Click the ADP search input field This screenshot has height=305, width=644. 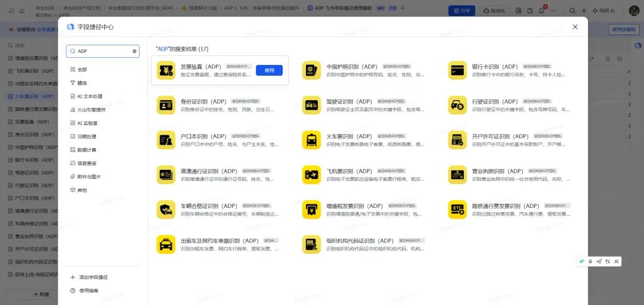click(x=103, y=51)
